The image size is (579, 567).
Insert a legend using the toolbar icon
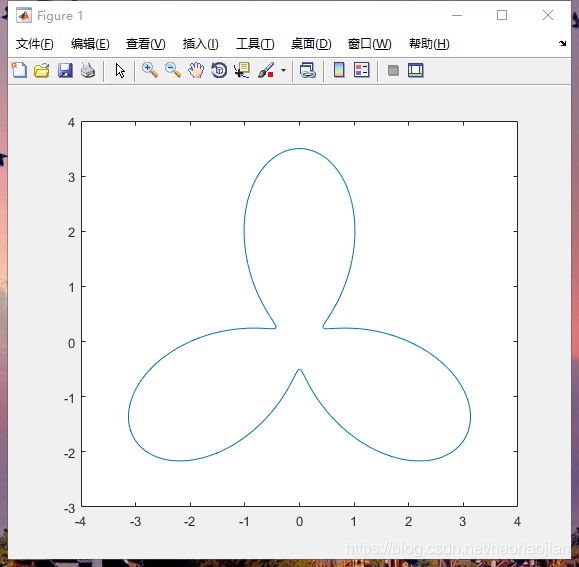click(362, 70)
